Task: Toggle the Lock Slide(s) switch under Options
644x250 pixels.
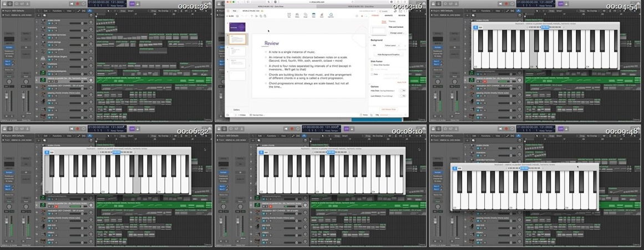Action: click(x=402, y=96)
